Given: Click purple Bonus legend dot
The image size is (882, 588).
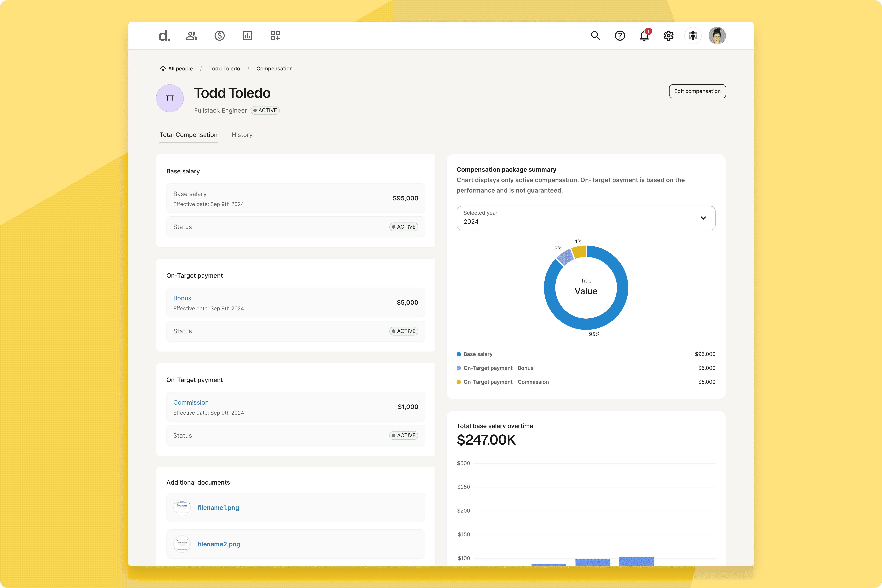Looking at the screenshot, I should coord(459,368).
